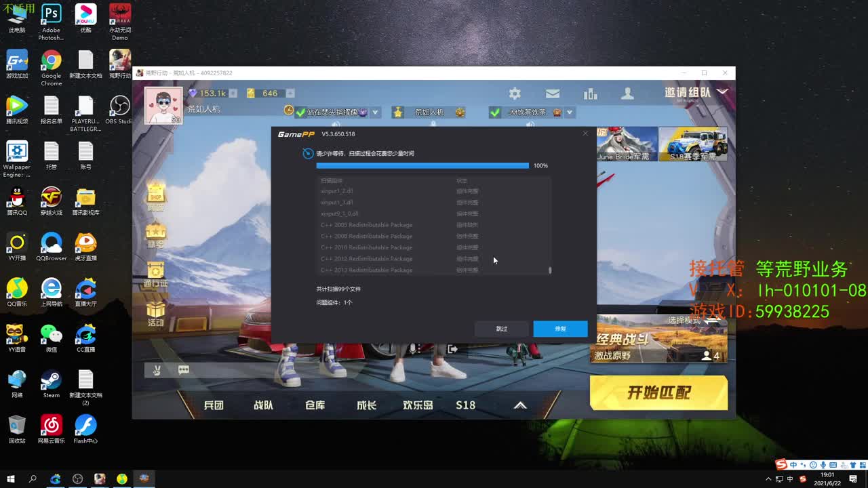This screenshot has width=868, height=488.
Task: Open Youku desktop shortcut
Action: point(85,18)
